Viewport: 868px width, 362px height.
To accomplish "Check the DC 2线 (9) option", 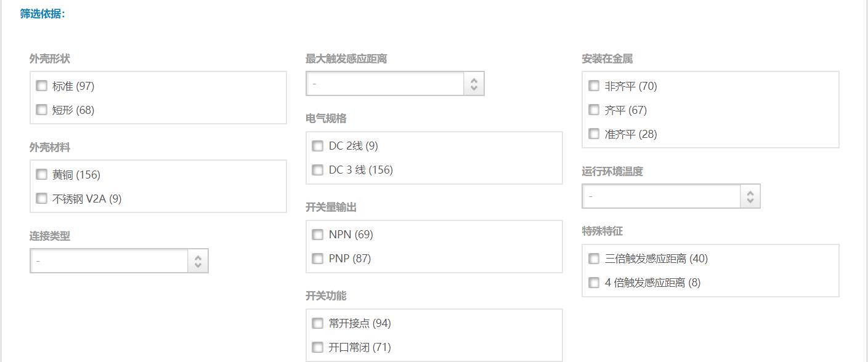I will [x=317, y=146].
